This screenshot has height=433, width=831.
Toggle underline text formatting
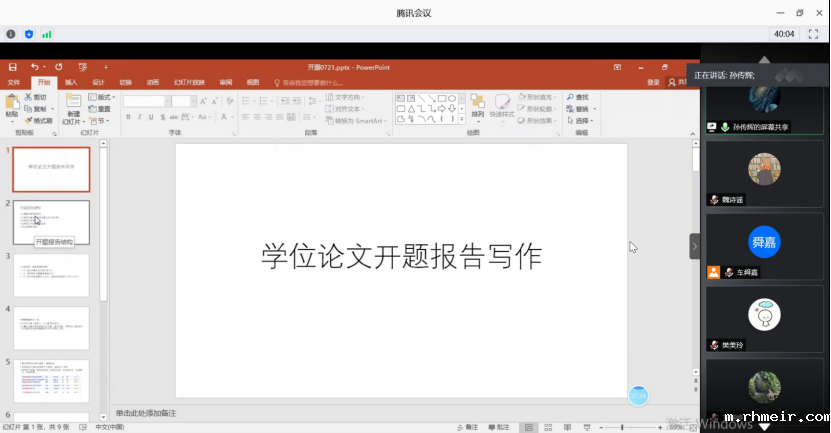(x=152, y=118)
